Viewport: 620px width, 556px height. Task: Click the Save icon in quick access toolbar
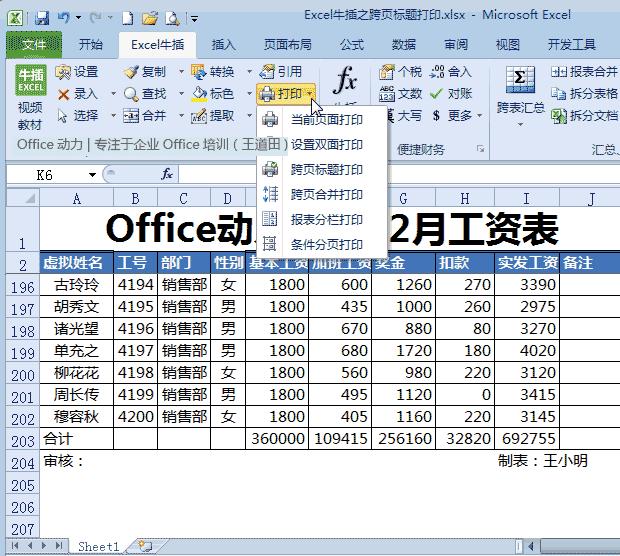point(42,18)
